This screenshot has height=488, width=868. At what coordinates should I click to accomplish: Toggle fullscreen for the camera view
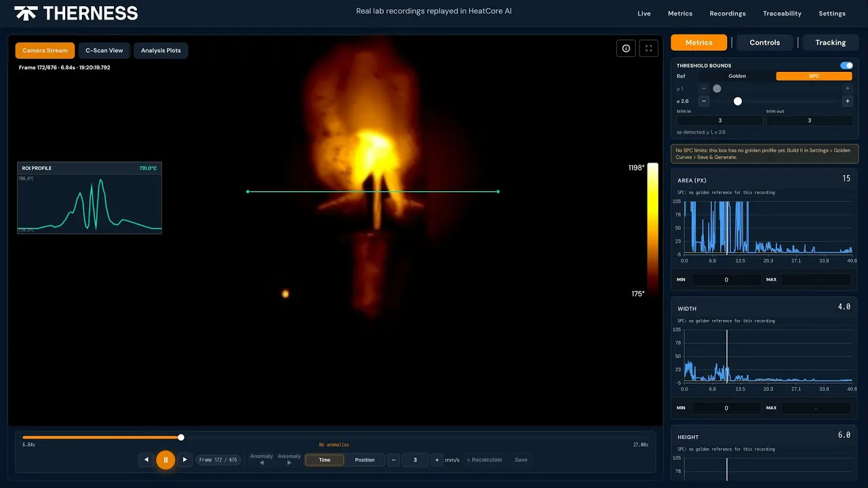pos(649,48)
